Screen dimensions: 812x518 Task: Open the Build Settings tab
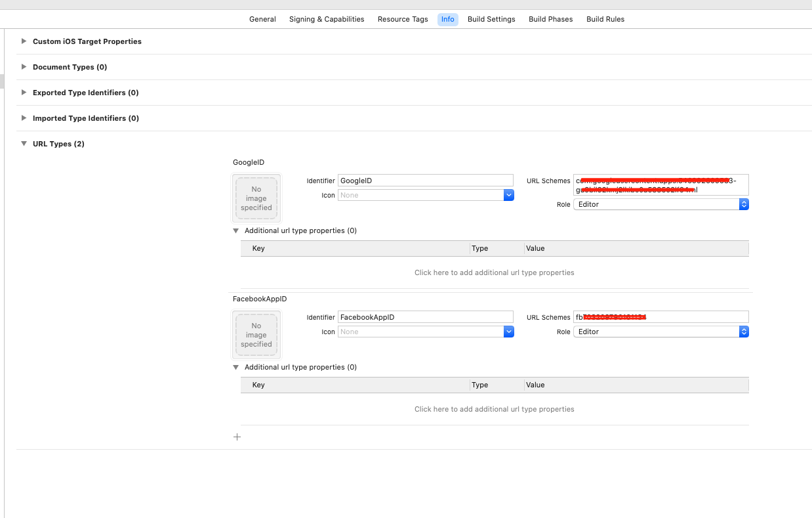tap(491, 19)
